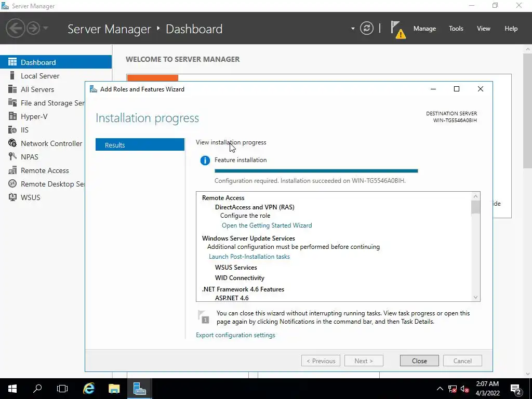Open Task View on the taskbar

[x=62, y=389]
